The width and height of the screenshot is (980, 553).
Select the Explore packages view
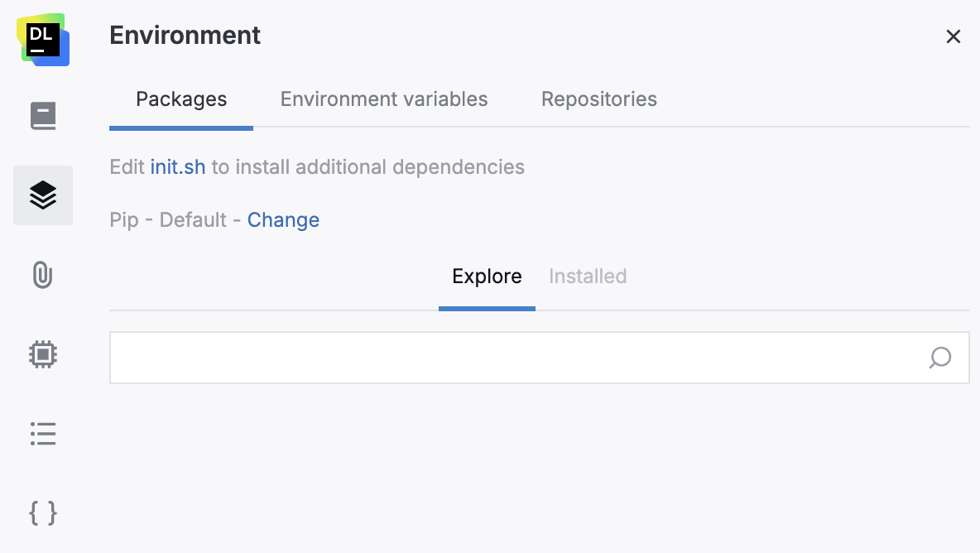point(487,276)
